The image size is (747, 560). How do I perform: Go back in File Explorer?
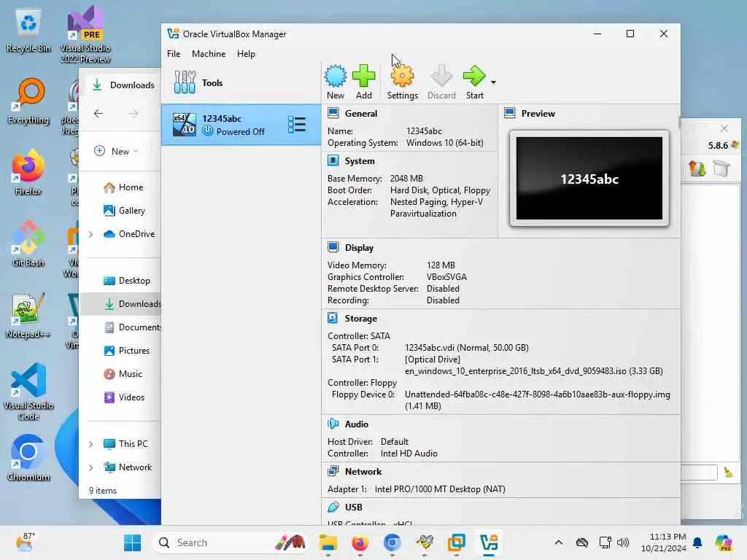98,113
